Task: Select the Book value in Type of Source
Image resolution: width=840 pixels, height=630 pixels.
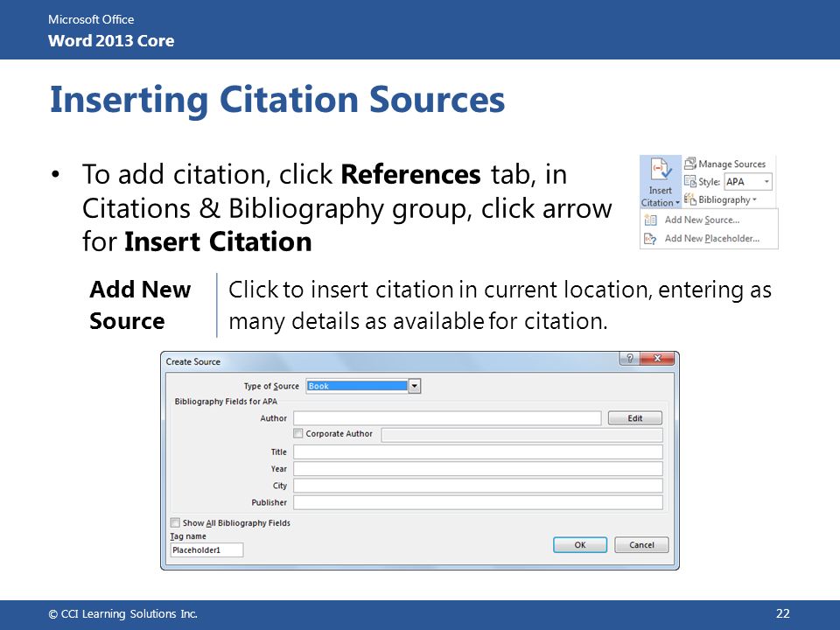Action: [x=357, y=386]
